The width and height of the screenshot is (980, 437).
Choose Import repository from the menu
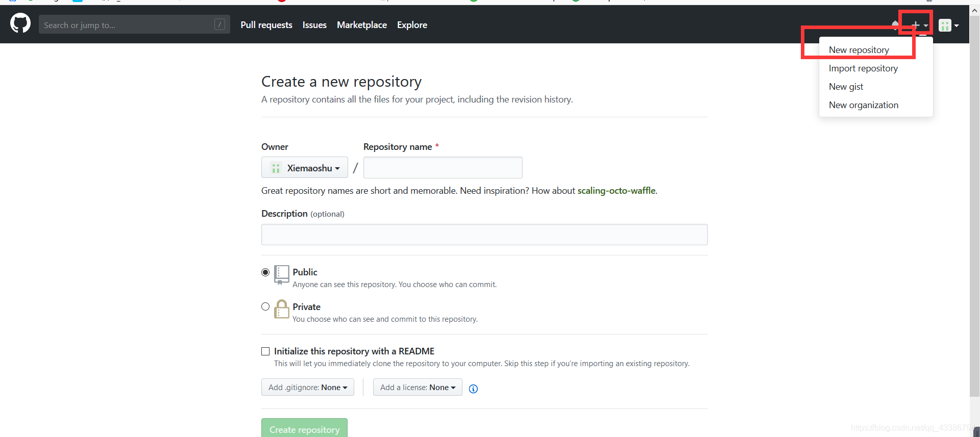click(x=863, y=68)
